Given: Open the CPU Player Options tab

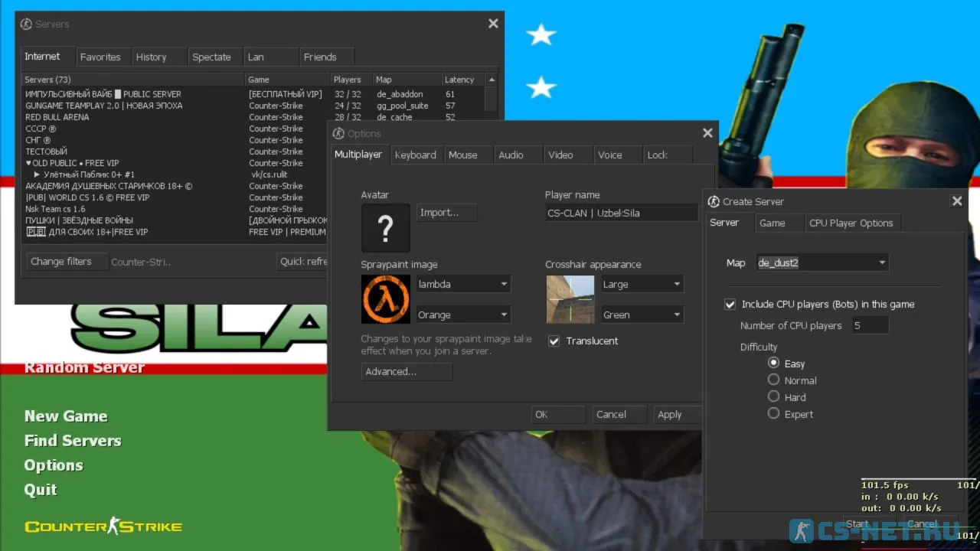Looking at the screenshot, I should [851, 223].
